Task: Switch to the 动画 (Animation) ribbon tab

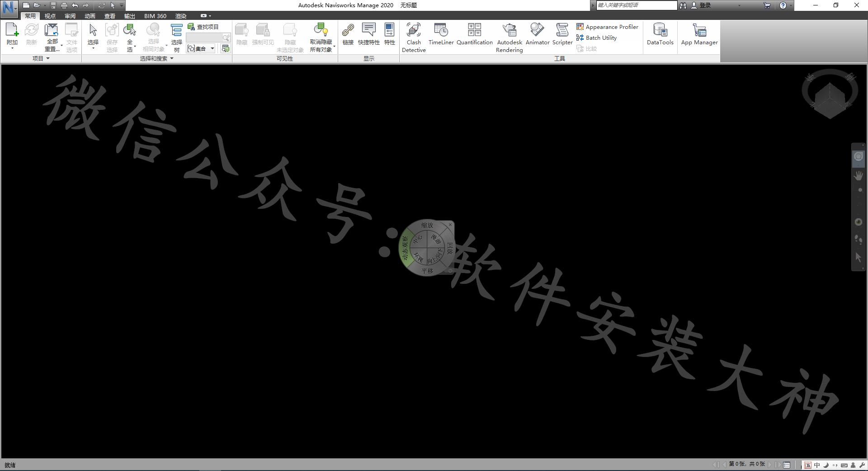Action: [90, 16]
